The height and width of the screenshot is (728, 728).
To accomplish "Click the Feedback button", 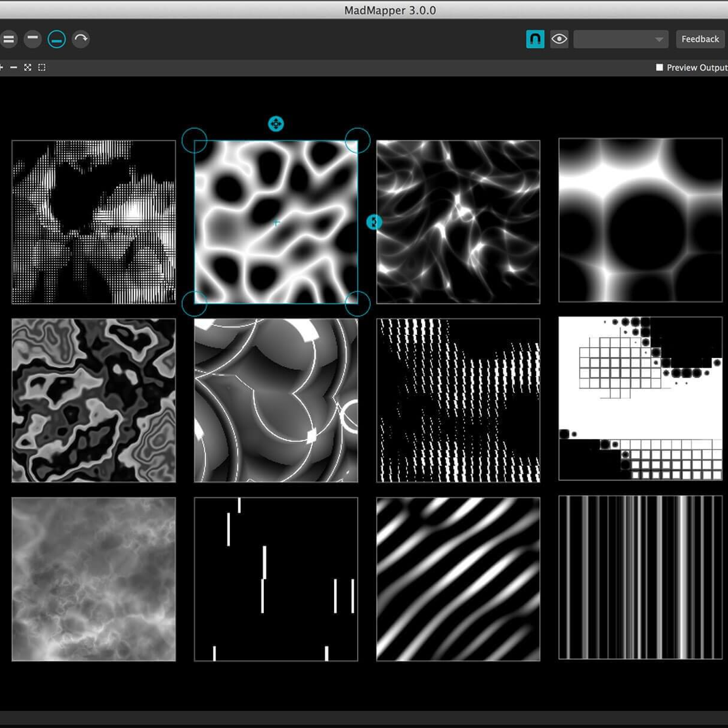I will pos(700,39).
